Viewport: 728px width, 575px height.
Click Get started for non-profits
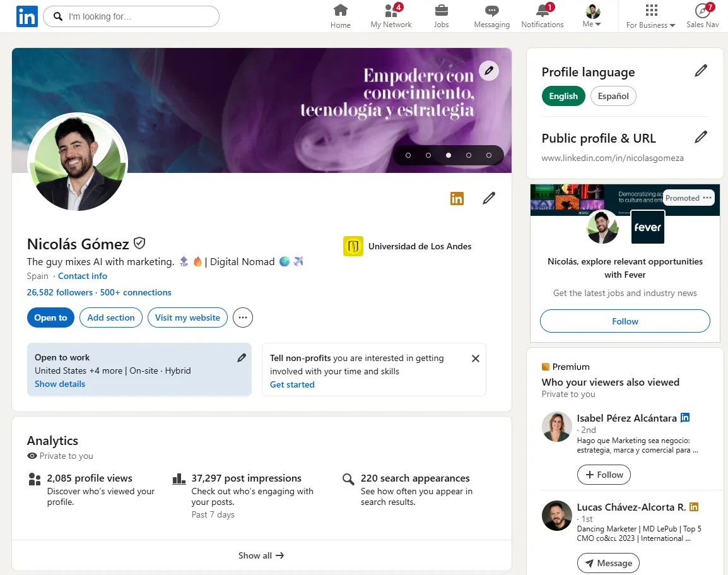tap(293, 384)
